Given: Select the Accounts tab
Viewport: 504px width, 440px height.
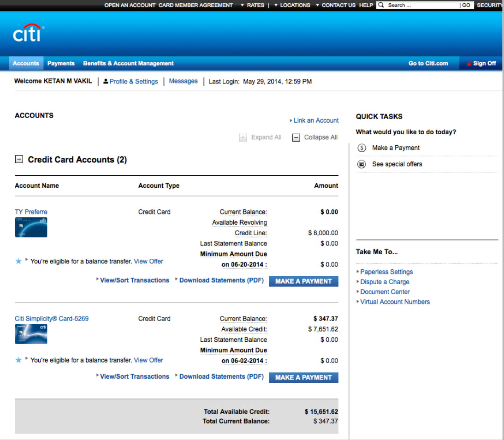Looking at the screenshot, I should point(26,63).
